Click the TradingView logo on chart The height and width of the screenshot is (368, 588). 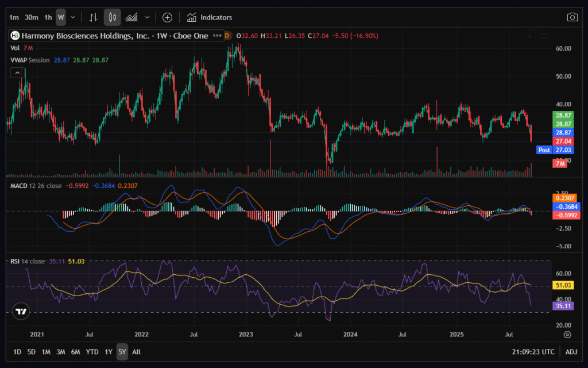(21, 312)
